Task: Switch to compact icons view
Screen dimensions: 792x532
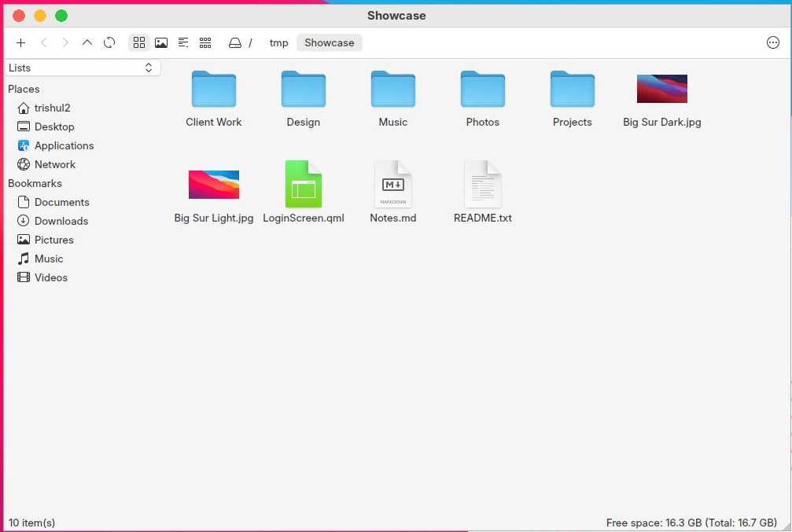Action: click(205, 43)
